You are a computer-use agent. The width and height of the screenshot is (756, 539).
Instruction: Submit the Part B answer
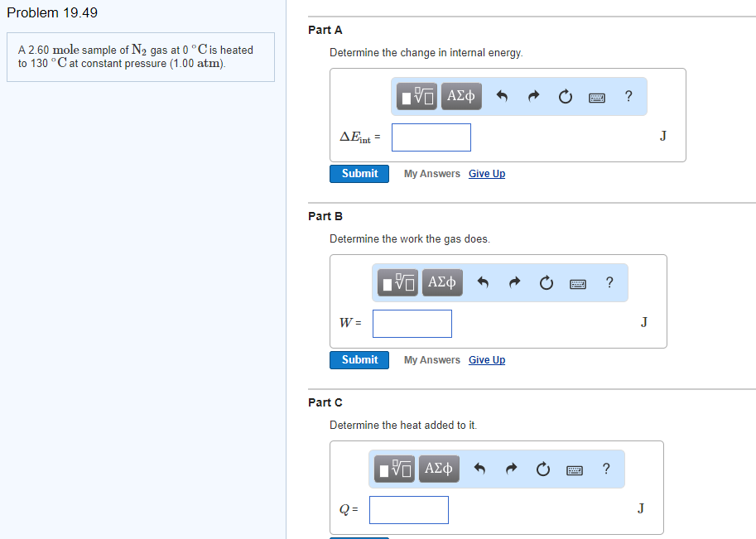pos(359,359)
